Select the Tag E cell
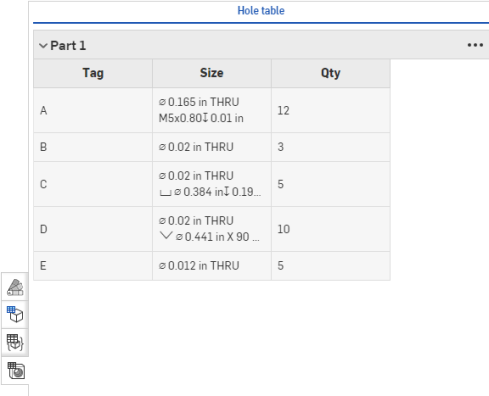Image resolution: width=489 pixels, height=396 pixels. click(x=93, y=266)
